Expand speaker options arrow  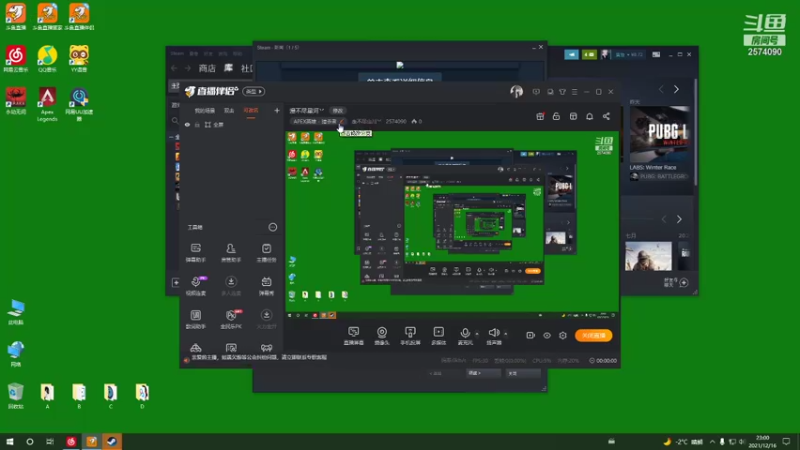pyautogui.click(x=506, y=334)
